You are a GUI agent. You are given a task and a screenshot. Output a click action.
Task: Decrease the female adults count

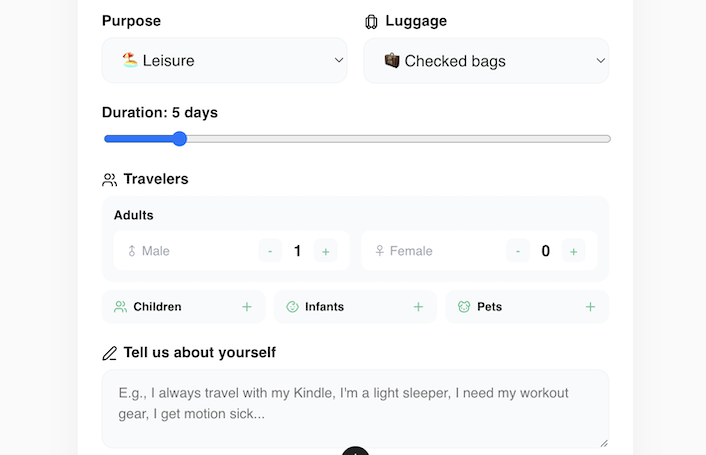[x=518, y=251]
